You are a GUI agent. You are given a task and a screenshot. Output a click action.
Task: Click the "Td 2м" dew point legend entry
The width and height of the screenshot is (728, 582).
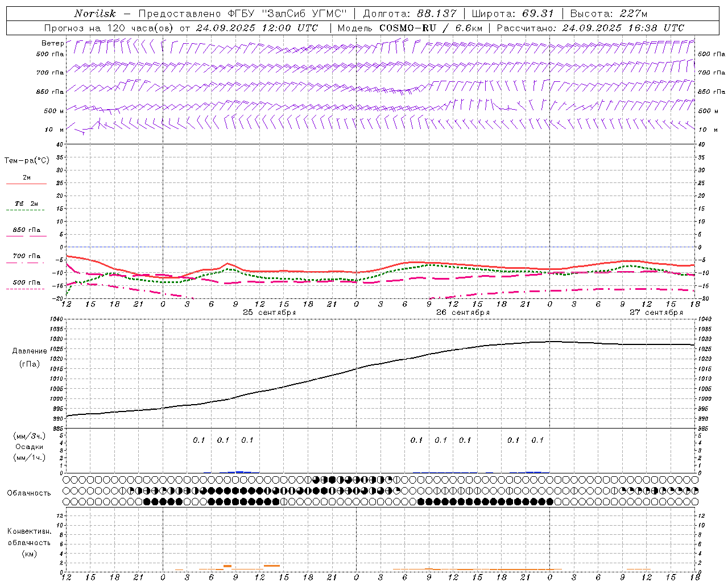pyautogui.click(x=26, y=203)
